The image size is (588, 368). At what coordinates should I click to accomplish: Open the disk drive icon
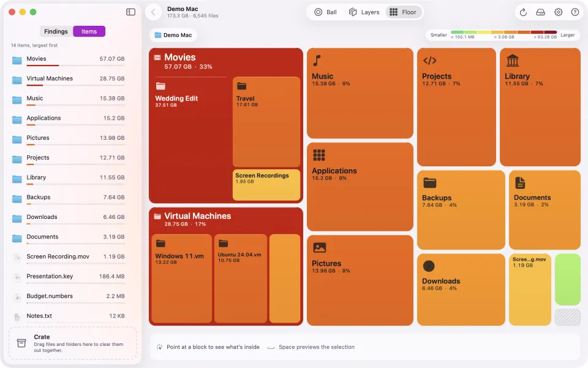pos(540,12)
